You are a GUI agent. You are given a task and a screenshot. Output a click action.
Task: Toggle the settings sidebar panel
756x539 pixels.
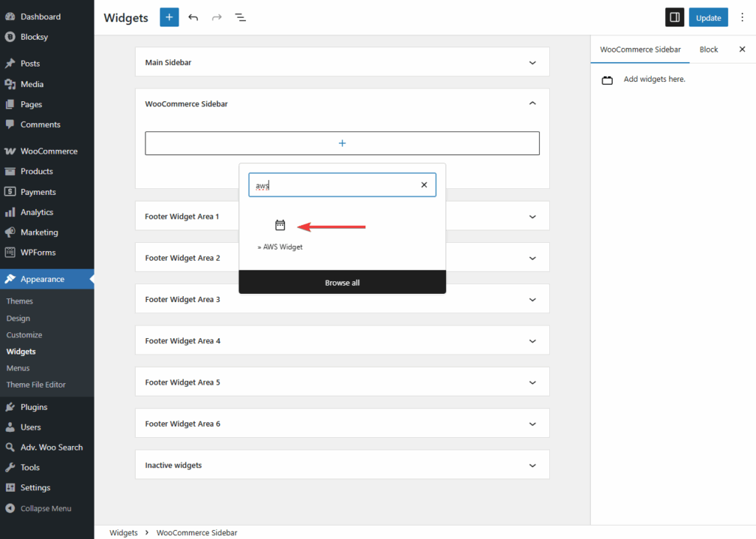point(674,16)
